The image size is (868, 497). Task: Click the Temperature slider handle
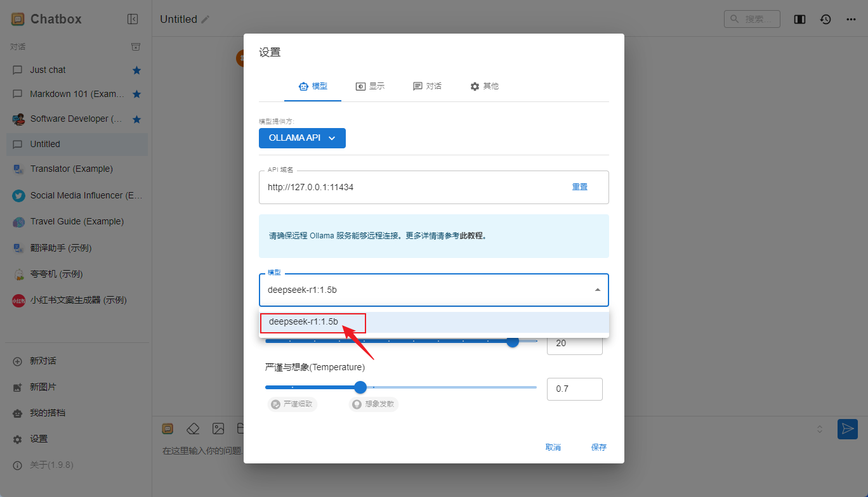pos(360,387)
